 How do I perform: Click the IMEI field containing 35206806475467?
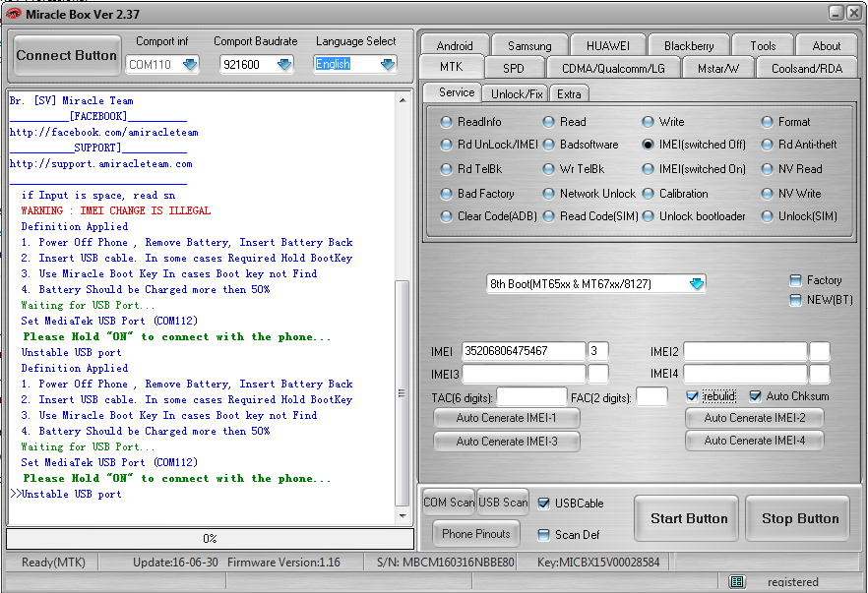(x=524, y=351)
